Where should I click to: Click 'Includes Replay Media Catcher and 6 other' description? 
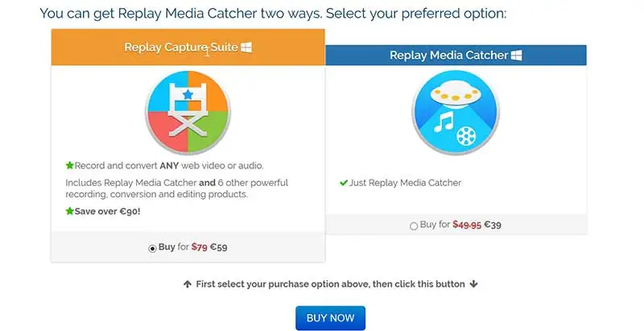(176, 188)
